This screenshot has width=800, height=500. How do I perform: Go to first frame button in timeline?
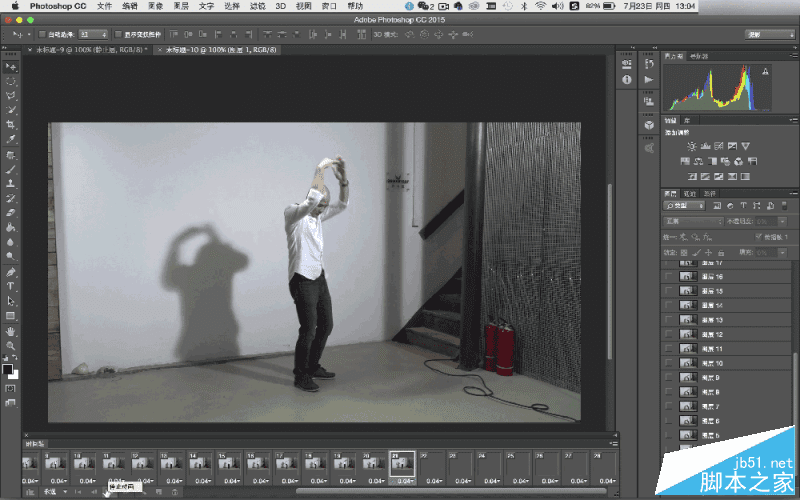(78, 492)
